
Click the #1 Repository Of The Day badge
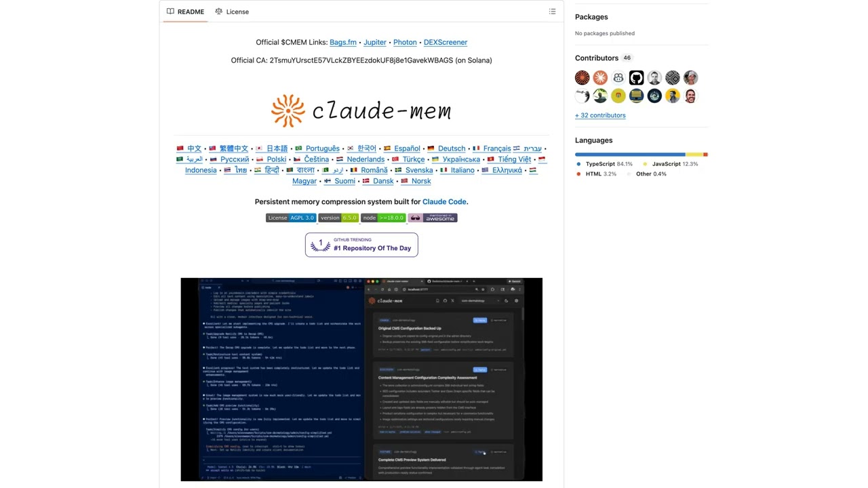point(361,245)
